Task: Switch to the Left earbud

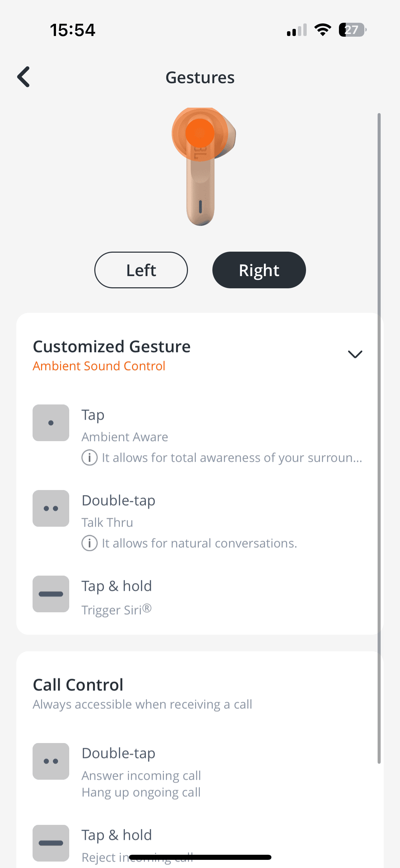Action: pos(141,270)
